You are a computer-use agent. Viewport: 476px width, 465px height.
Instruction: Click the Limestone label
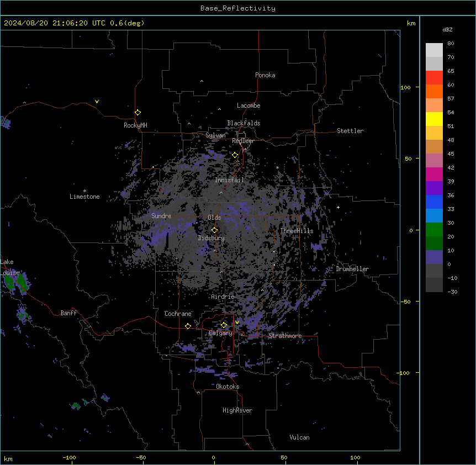(x=84, y=197)
